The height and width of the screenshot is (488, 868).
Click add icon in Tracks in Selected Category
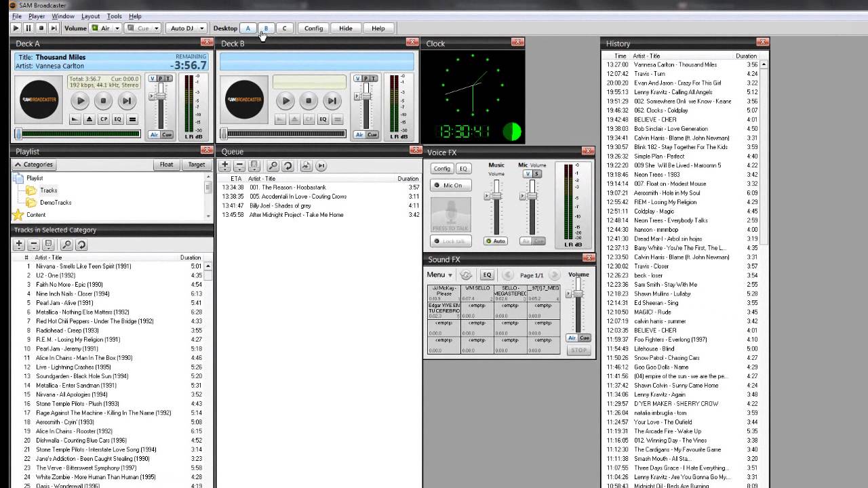pos(19,245)
